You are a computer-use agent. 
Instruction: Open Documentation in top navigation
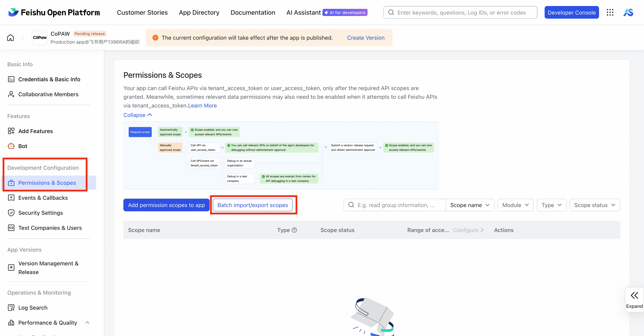tap(253, 12)
